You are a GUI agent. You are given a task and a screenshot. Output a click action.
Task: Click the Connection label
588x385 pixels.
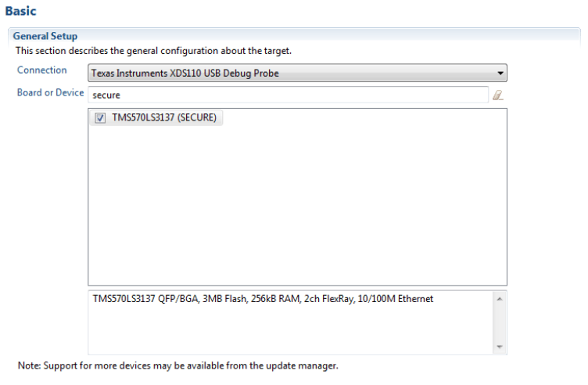click(x=42, y=70)
